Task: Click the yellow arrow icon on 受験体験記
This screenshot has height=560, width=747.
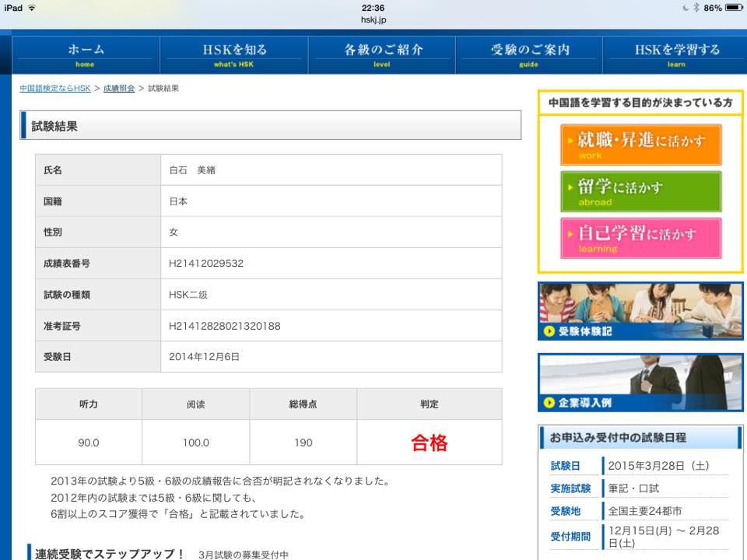Action: click(x=549, y=331)
